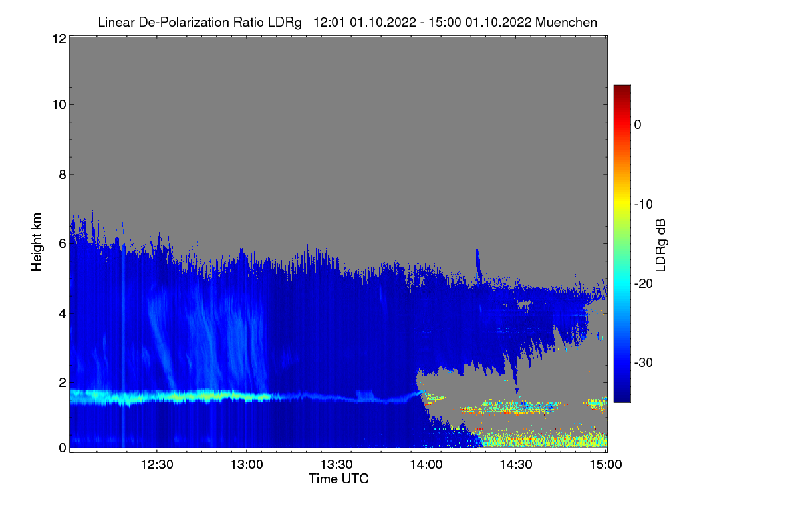Viewport: 798px width, 532px height.
Task: Click the 14:30 time tick label
Action: pos(516,464)
